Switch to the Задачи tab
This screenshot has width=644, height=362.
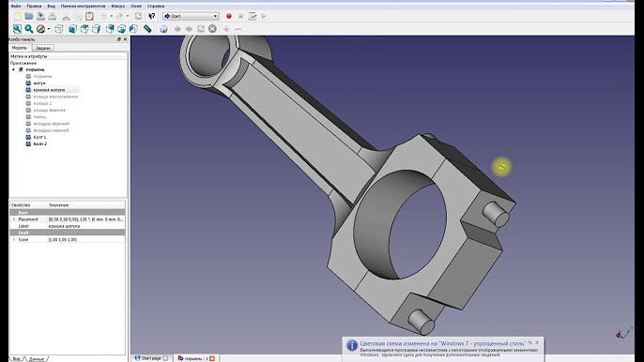pos(43,48)
